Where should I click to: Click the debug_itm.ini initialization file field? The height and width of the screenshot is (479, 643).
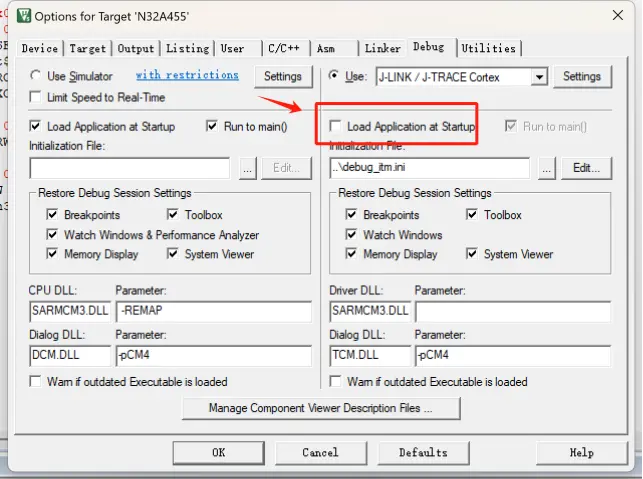[x=429, y=168]
